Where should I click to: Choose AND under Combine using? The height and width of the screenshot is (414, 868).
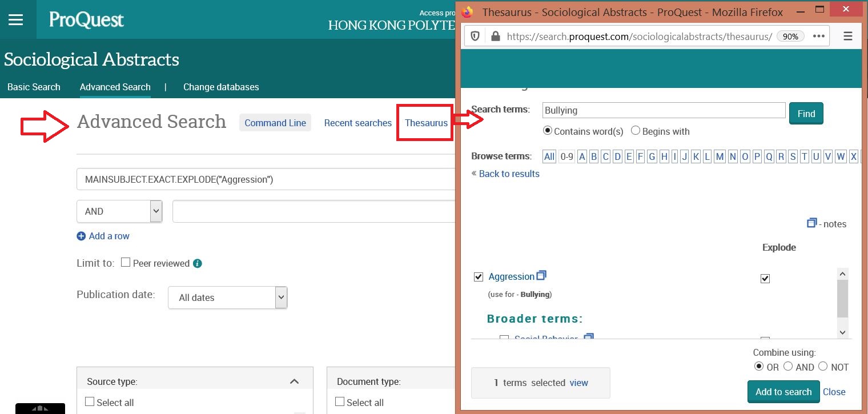tap(788, 366)
